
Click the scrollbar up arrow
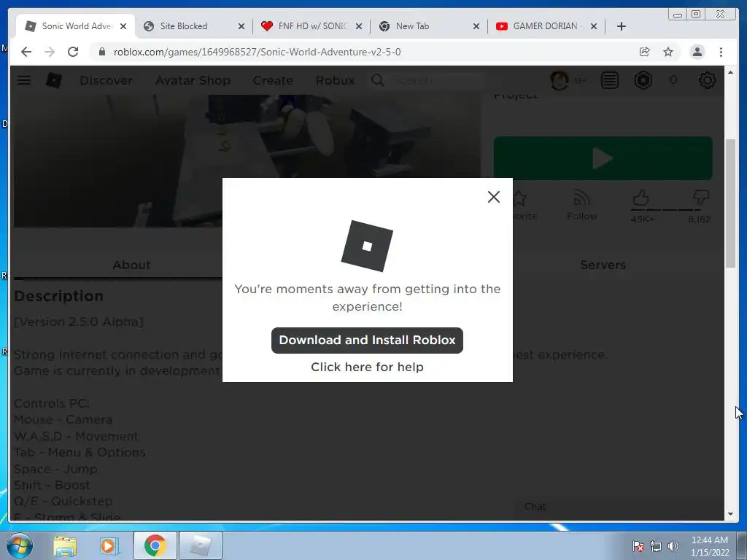[x=730, y=72]
